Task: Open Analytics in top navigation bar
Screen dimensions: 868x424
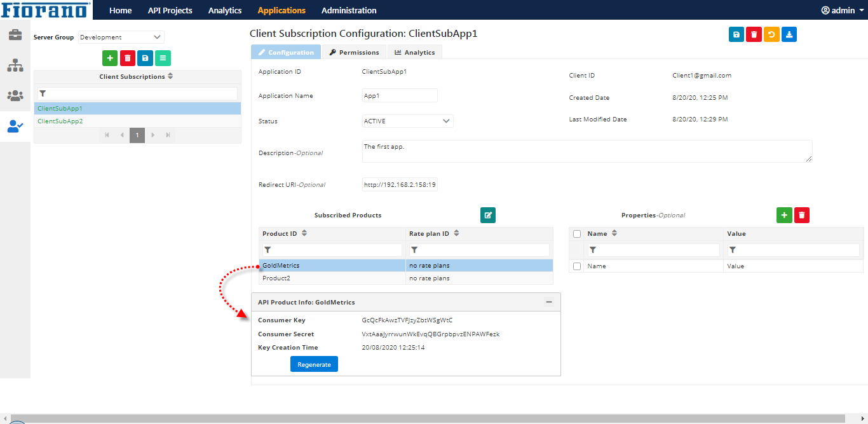Action: [x=225, y=10]
